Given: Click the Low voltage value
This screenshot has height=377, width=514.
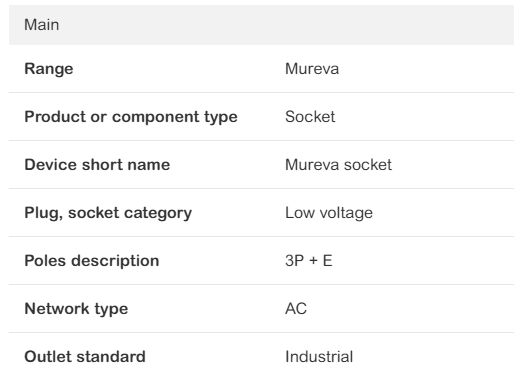Looking at the screenshot, I should point(329,213).
